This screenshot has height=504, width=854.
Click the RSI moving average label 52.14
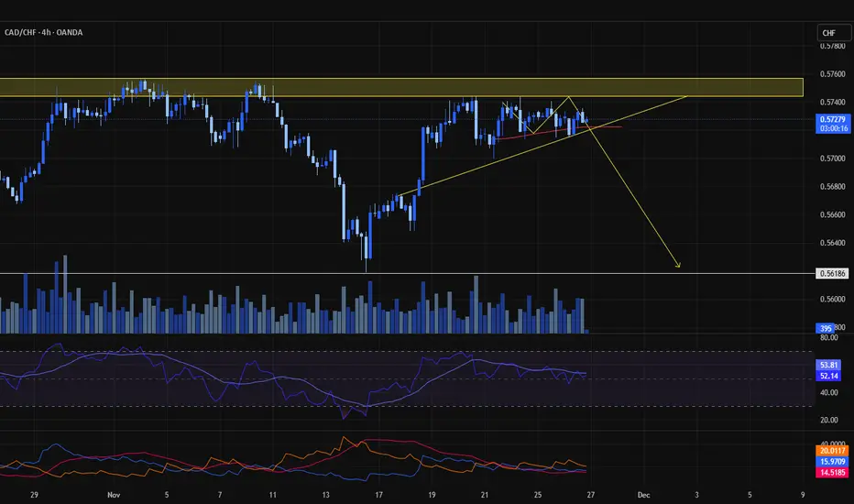pos(829,376)
